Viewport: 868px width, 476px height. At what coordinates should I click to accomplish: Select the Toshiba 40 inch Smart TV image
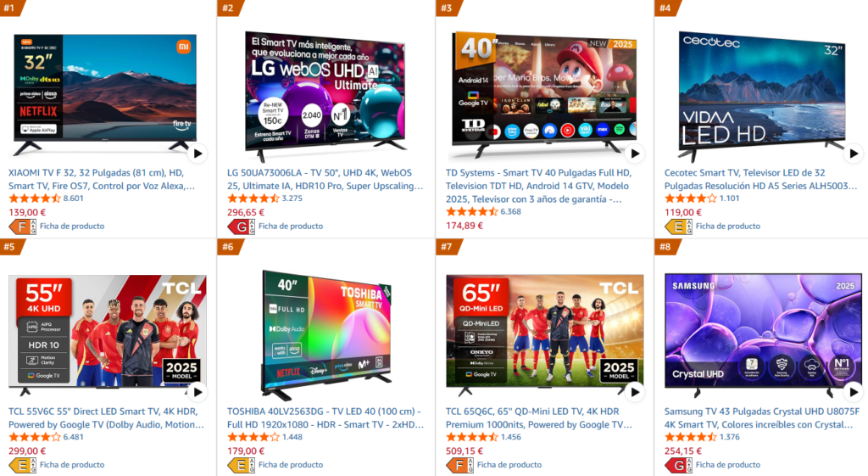click(326, 334)
